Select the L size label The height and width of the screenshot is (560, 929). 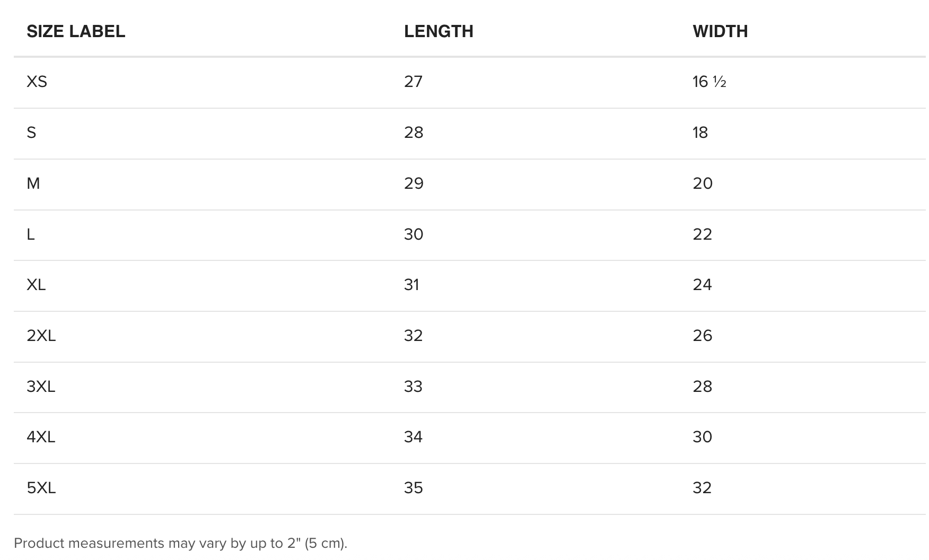point(31,234)
